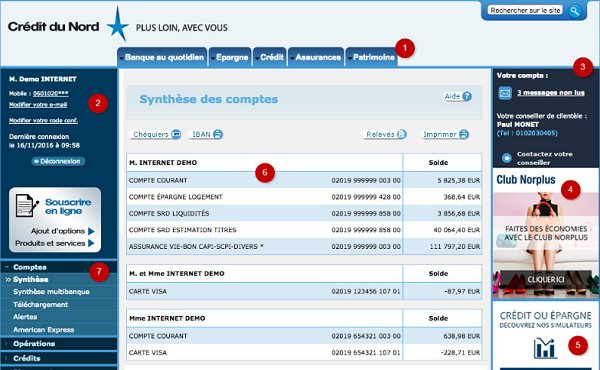
Task: Expand the Crédits menu section
Action: (59, 358)
